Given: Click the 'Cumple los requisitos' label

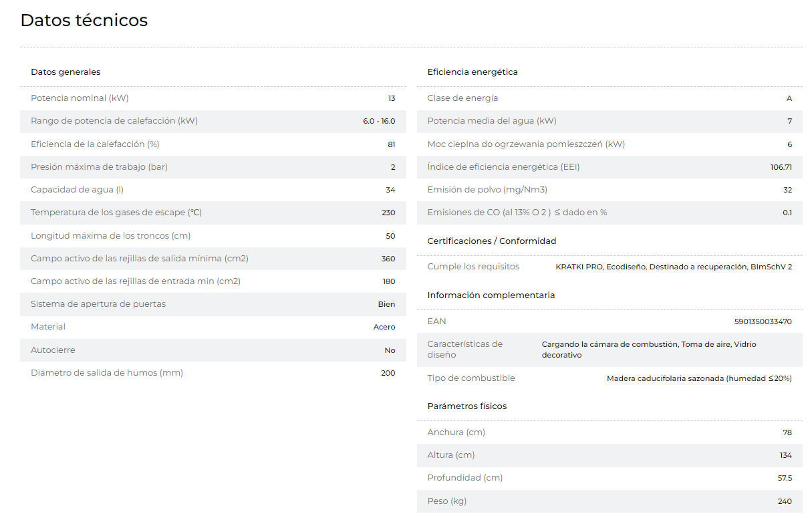Looking at the screenshot, I should [473, 267].
